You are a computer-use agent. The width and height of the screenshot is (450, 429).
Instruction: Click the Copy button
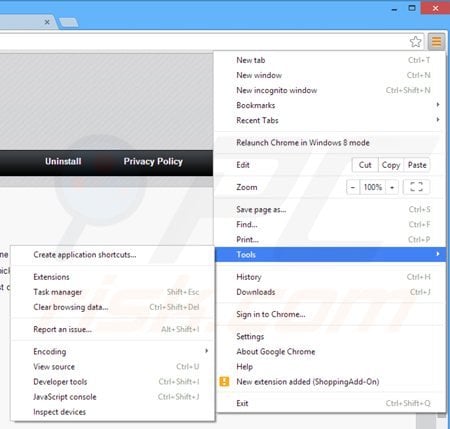(391, 165)
